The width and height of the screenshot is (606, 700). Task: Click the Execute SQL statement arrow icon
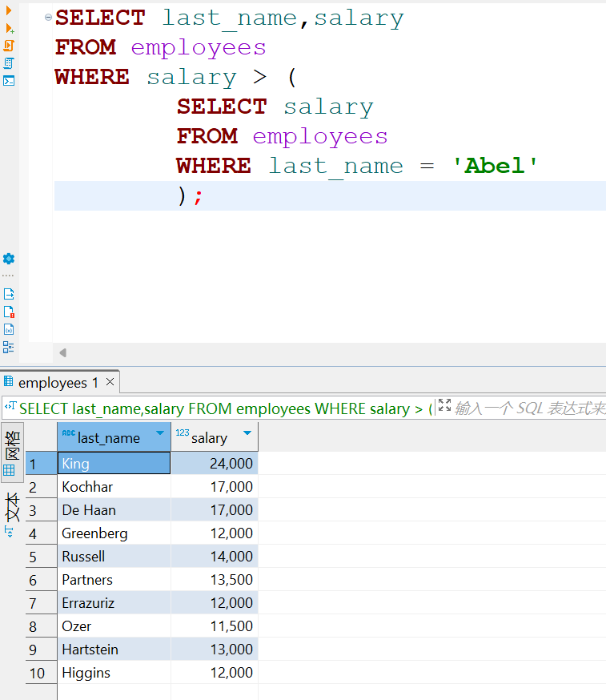pos(9,10)
